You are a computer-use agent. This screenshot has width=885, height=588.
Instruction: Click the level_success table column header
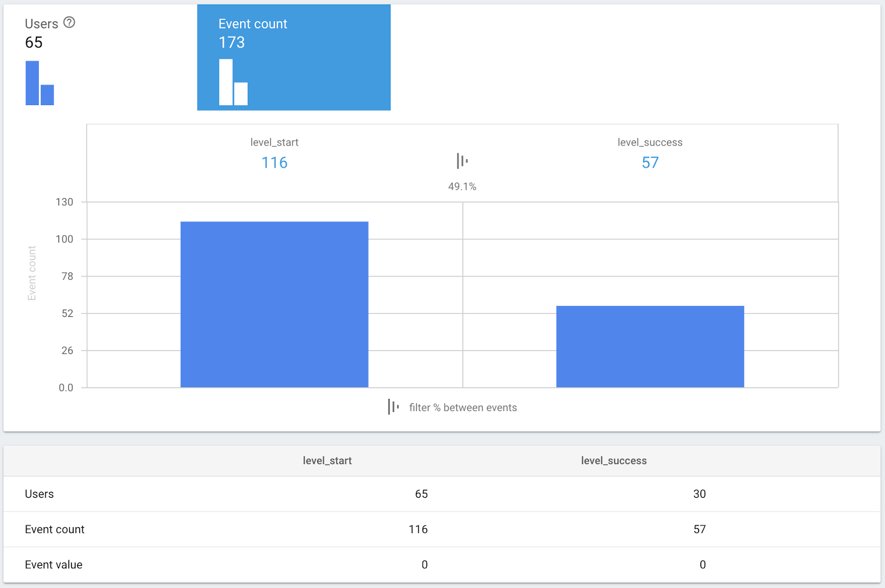pyautogui.click(x=613, y=461)
